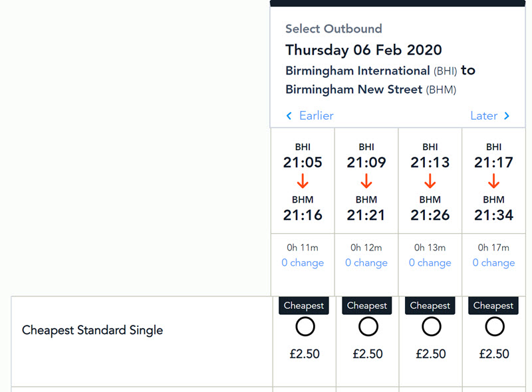Image resolution: width=532 pixels, height=392 pixels.
Task: Open 0 change details for 21:13 train
Action: [430, 263]
